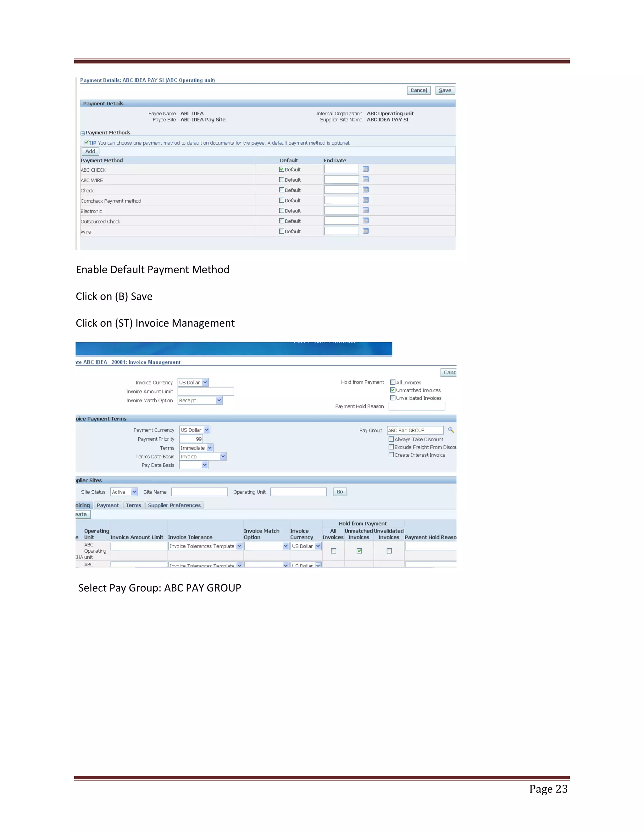Open calendar picker for Electronic row end date
Screen dimensions: 644x833
365,210
